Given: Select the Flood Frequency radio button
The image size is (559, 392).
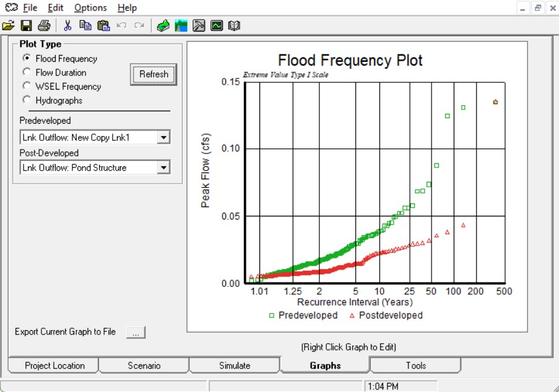Looking at the screenshot, I should pyautogui.click(x=26, y=59).
